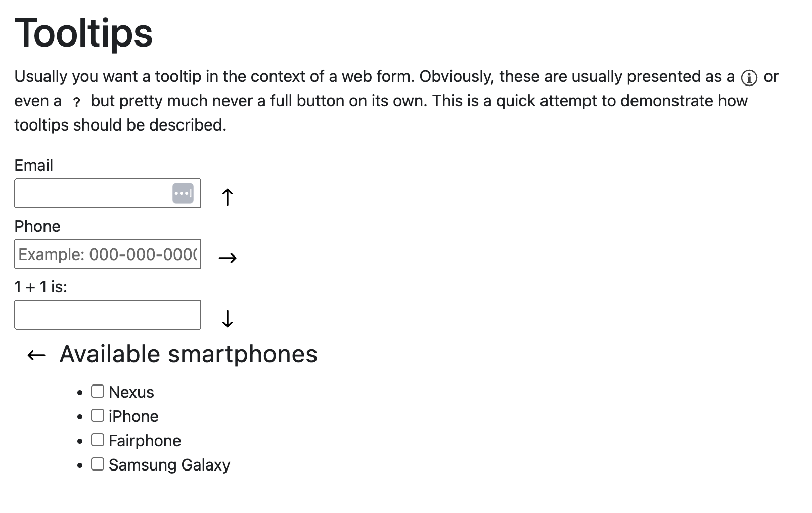Check the Samsung Galaxy checkbox
This screenshot has width=812, height=513.
point(98,463)
